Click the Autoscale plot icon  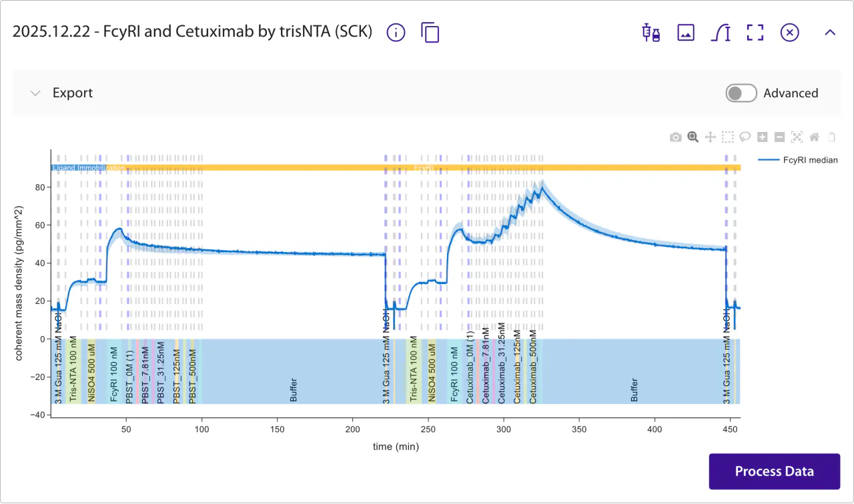click(797, 137)
